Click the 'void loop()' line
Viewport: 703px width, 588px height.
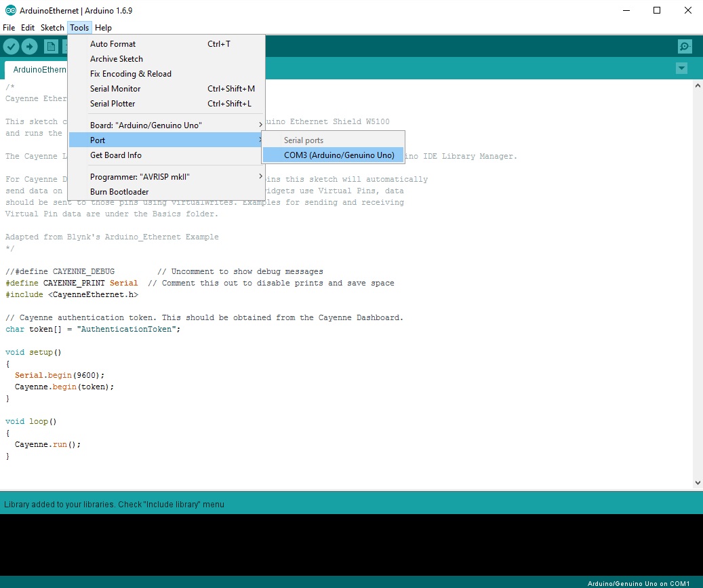(31, 422)
